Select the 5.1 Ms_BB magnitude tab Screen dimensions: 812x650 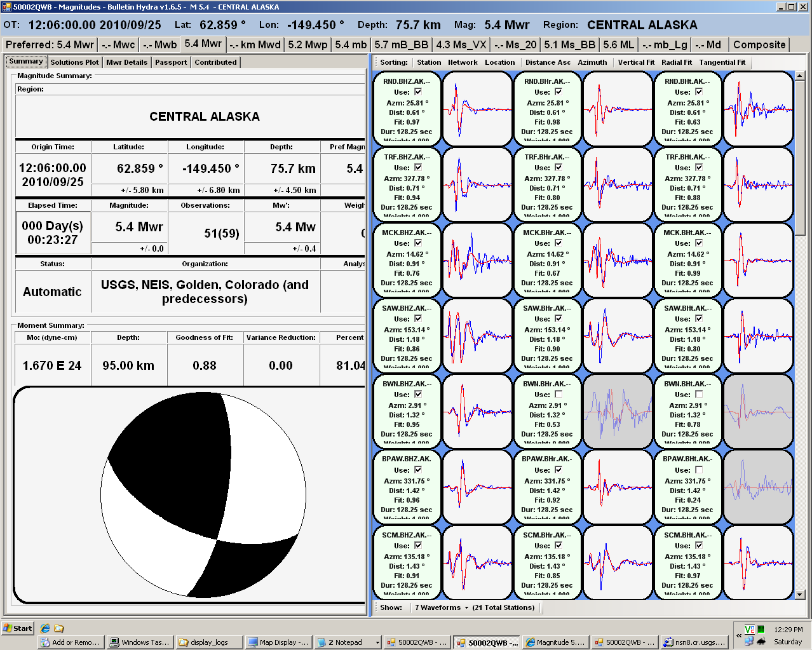(569, 44)
